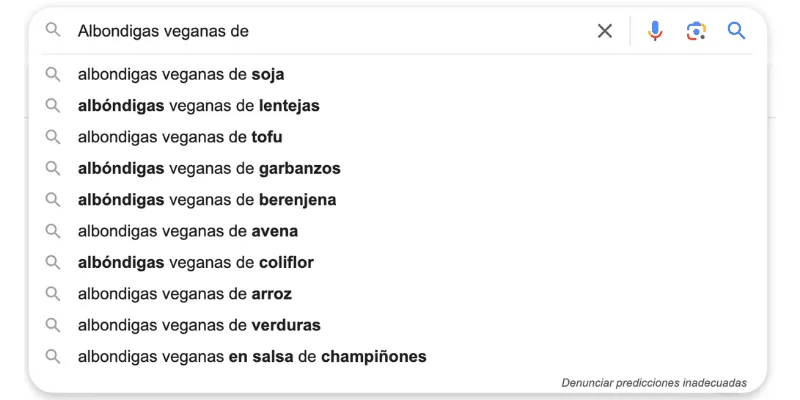Pick the "coliflor" autocomplete suggestion
The image size is (800, 400).
pos(196,262)
